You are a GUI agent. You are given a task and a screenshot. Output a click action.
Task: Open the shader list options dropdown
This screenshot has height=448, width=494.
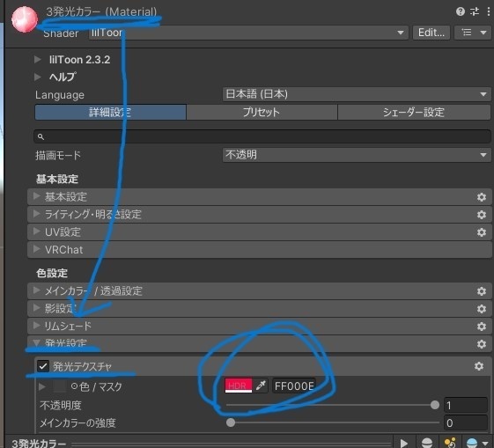click(472, 33)
